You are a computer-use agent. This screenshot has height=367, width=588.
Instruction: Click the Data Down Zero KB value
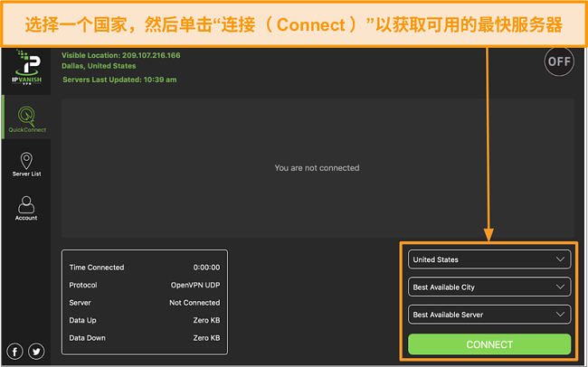pos(206,338)
